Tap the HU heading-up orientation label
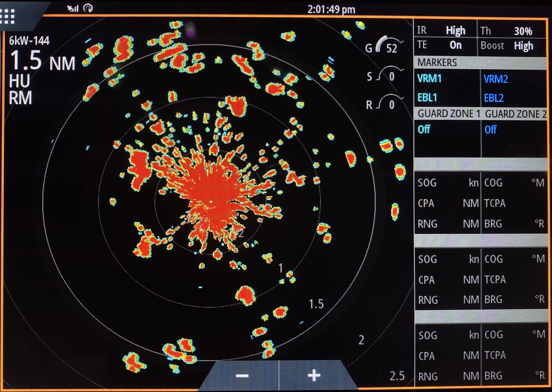Image resolution: width=552 pixels, height=392 pixels. [20, 81]
